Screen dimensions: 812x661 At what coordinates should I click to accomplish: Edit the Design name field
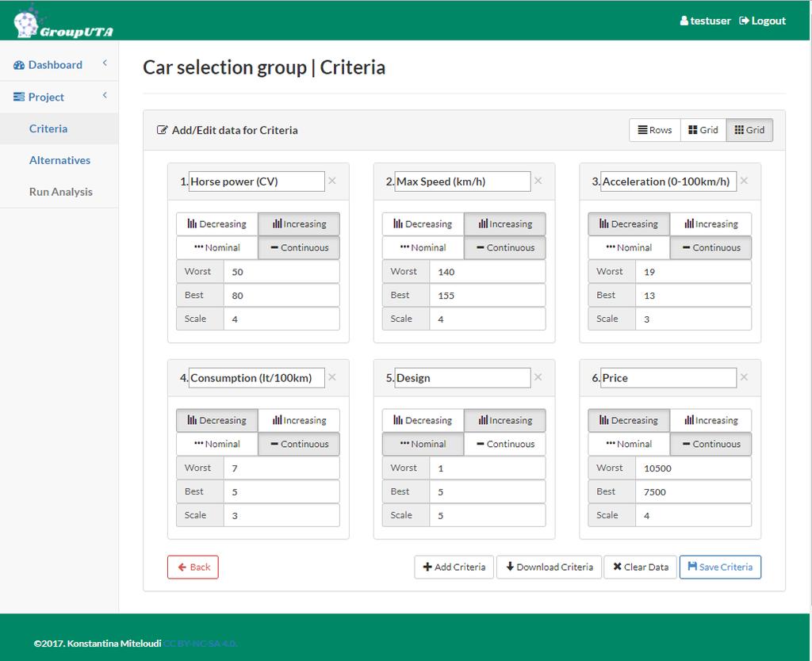coord(462,377)
